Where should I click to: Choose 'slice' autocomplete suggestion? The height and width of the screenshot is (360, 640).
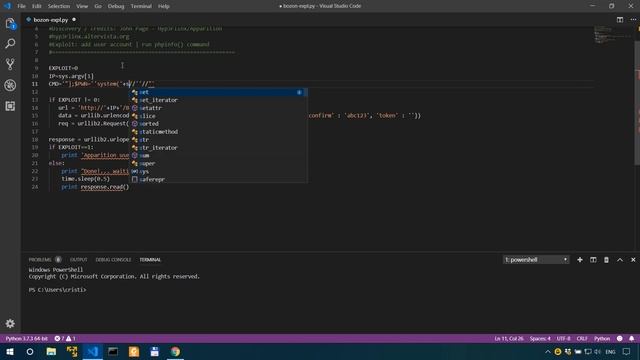click(x=218, y=116)
